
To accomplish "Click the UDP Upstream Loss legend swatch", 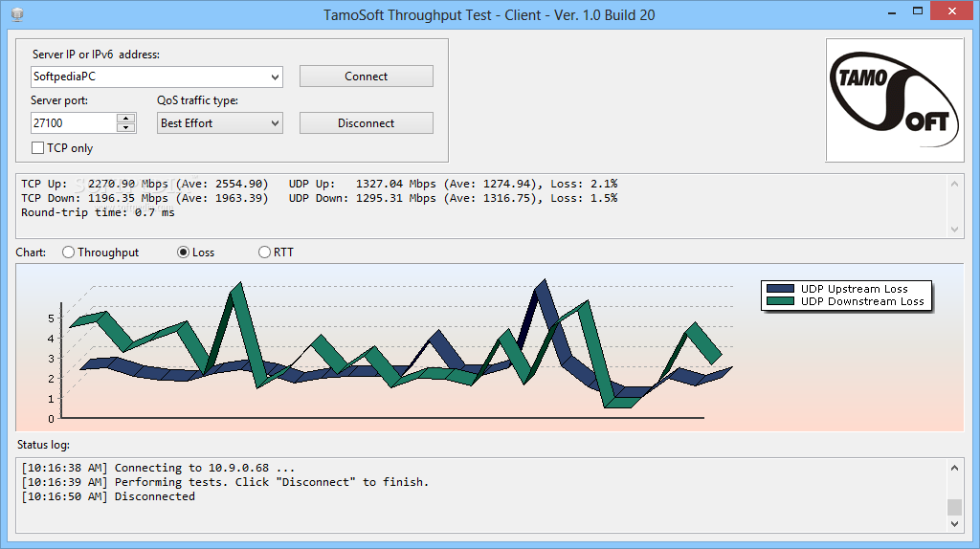I will pos(780,289).
